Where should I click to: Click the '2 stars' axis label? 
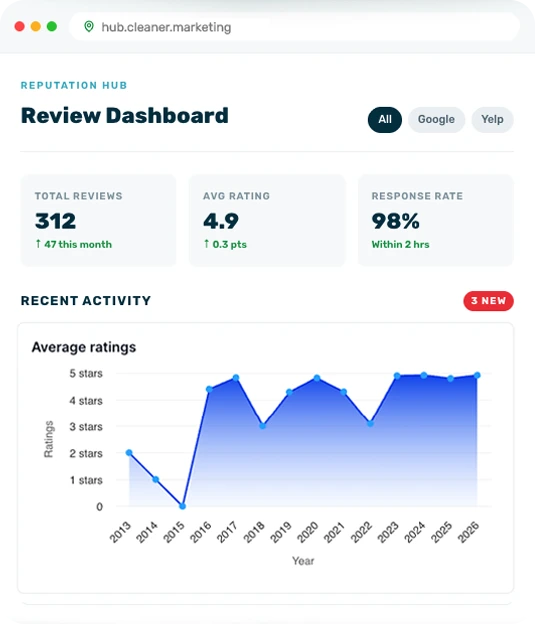pyautogui.click(x=86, y=453)
